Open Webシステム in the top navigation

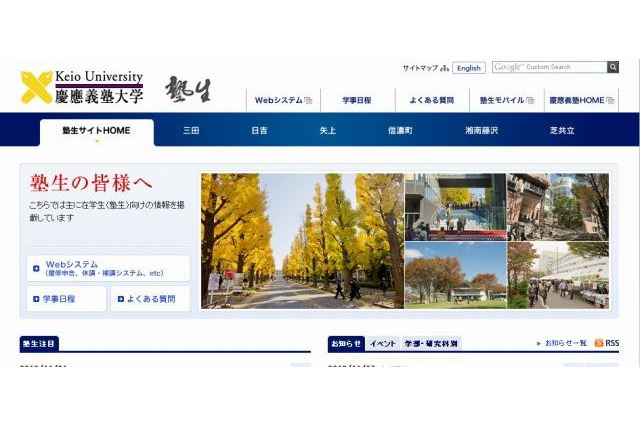279,100
